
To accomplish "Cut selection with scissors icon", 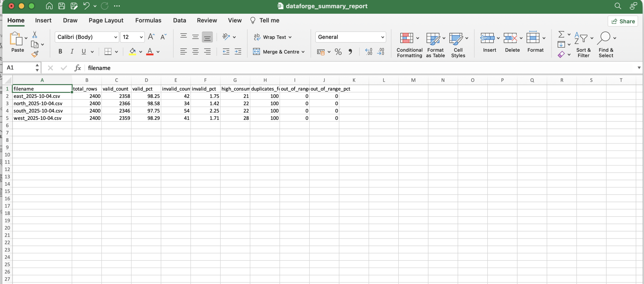I will point(35,35).
